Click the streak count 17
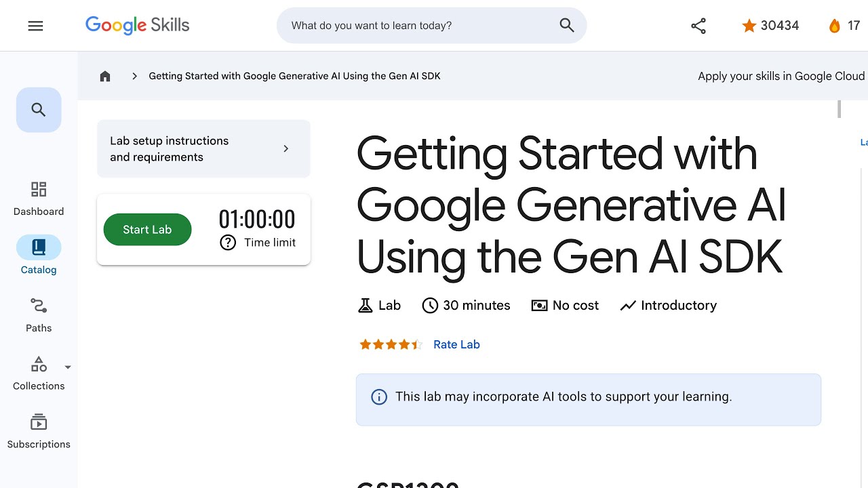Image resolution: width=868 pixels, height=488 pixels. 854,26
